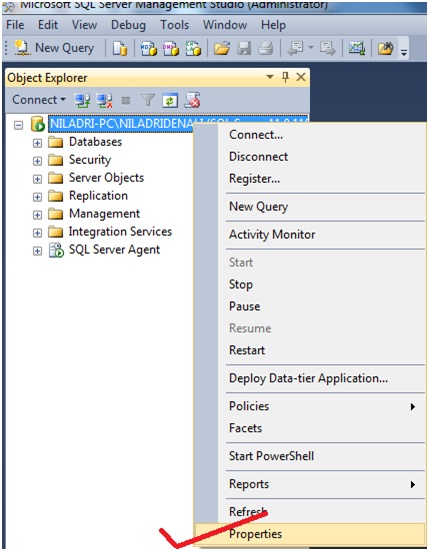The height and width of the screenshot is (551, 429).
Task: Toggle Object Explorer auto-hide pin
Action: click(285, 77)
